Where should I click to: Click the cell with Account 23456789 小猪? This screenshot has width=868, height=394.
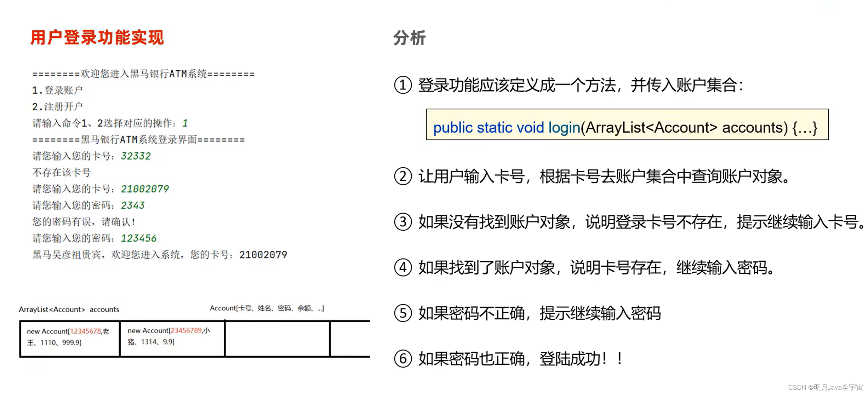172,338
